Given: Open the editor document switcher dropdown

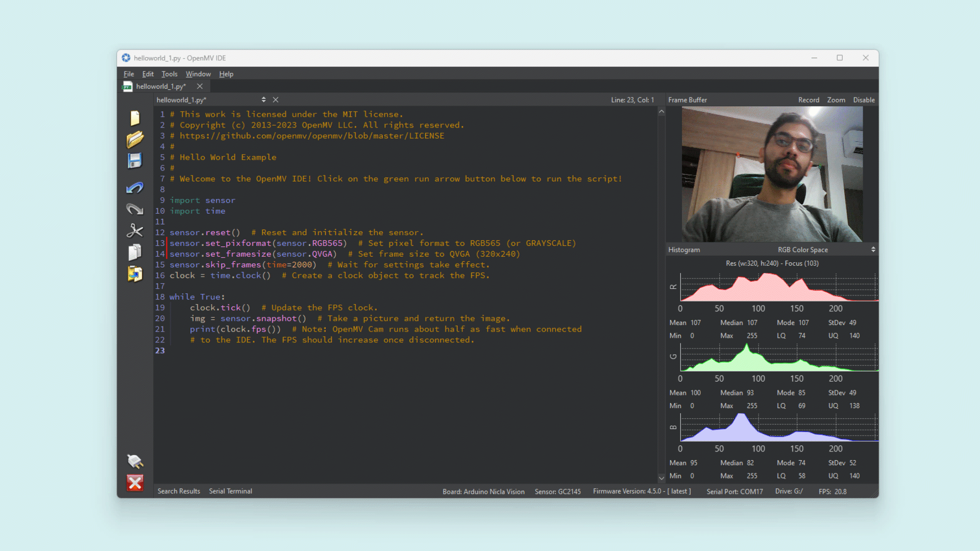Looking at the screenshot, I should coord(264,99).
